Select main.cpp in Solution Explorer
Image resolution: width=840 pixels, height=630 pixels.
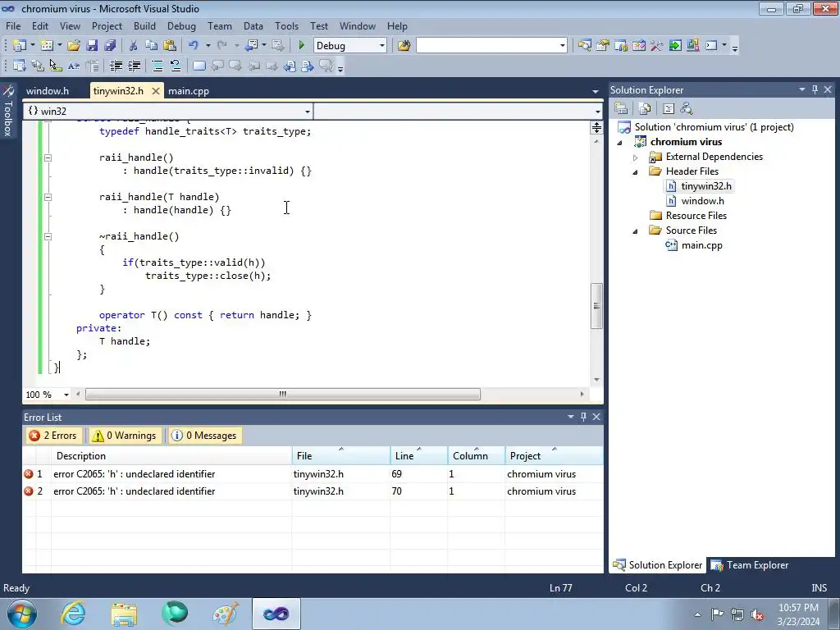[701, 245]
